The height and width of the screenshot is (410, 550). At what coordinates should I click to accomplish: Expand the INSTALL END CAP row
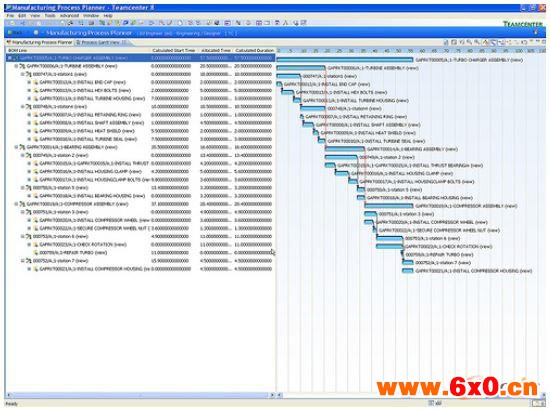pos(29,82)
